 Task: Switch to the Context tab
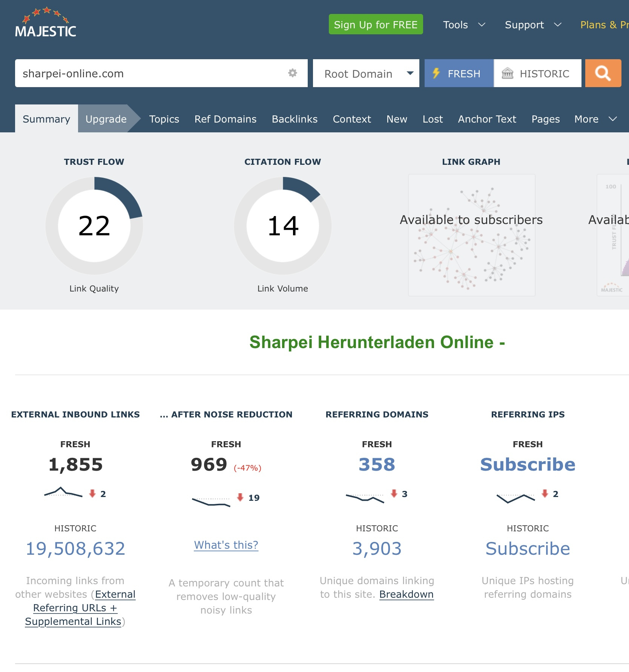(352, 119)
